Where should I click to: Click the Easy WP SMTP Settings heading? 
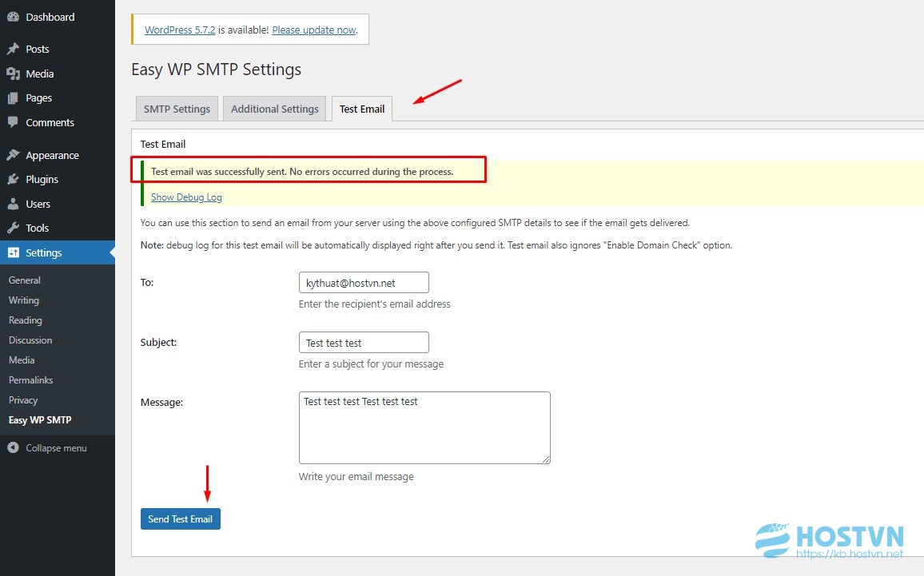[x=217, y=70]
